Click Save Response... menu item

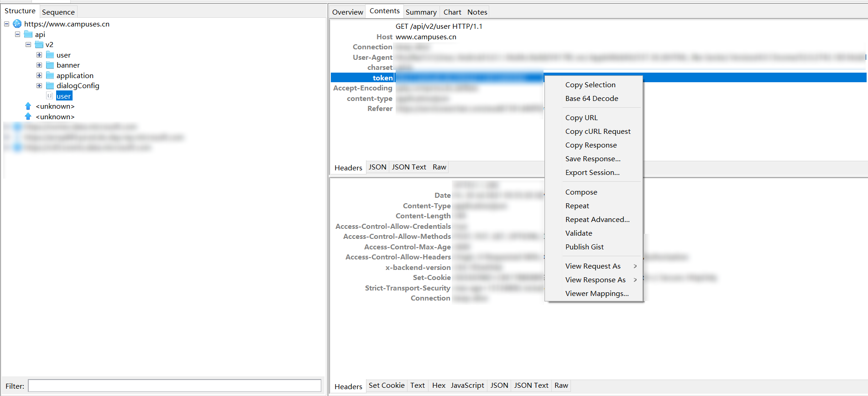[x=594, y=158]
